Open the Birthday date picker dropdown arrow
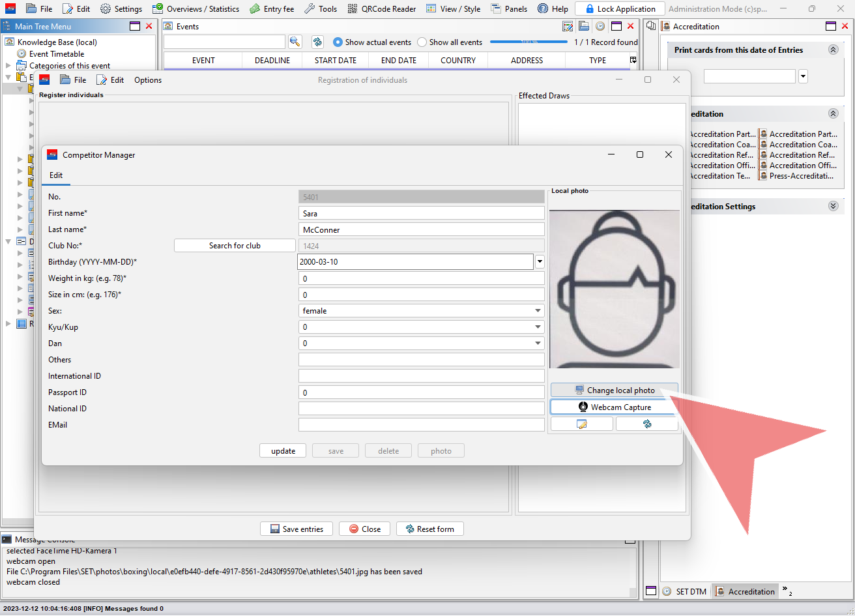Screen dimensions: 855x616 pos(540,262)
